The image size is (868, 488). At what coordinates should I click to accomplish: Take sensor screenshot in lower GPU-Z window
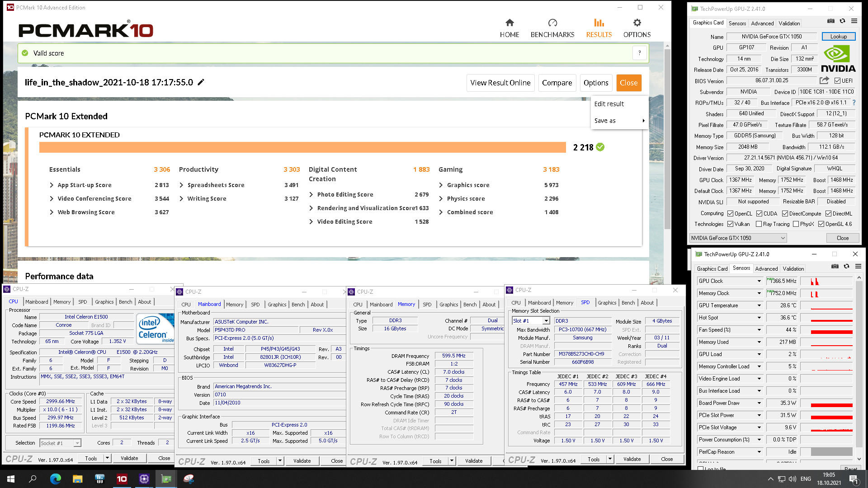click(835, 267)
